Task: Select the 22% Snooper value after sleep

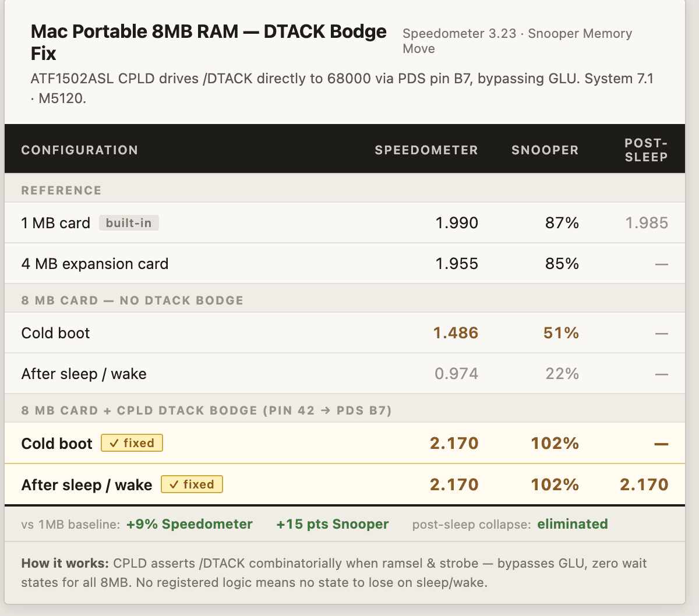Action: 562,374
